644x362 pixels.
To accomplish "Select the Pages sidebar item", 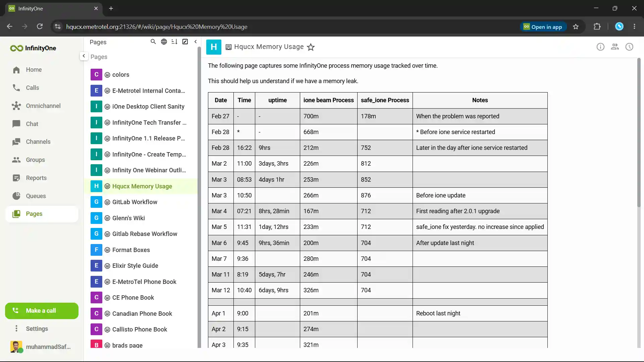I will [42, 214].
